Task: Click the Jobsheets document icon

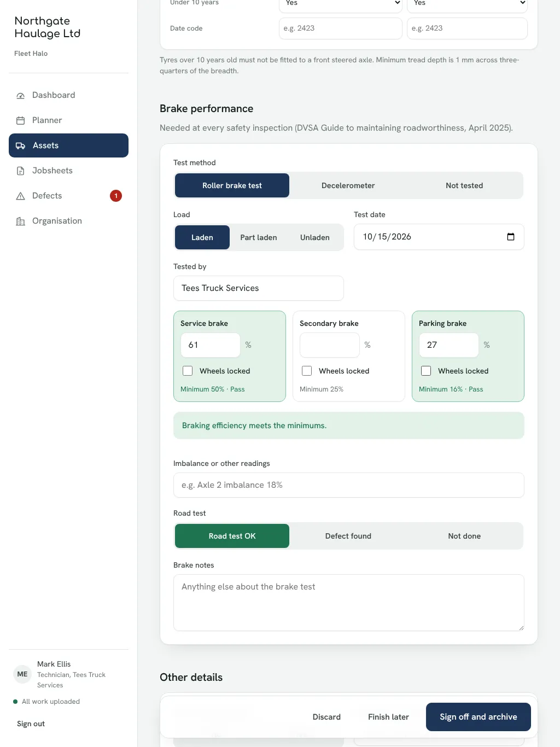Action: point(21,171)
